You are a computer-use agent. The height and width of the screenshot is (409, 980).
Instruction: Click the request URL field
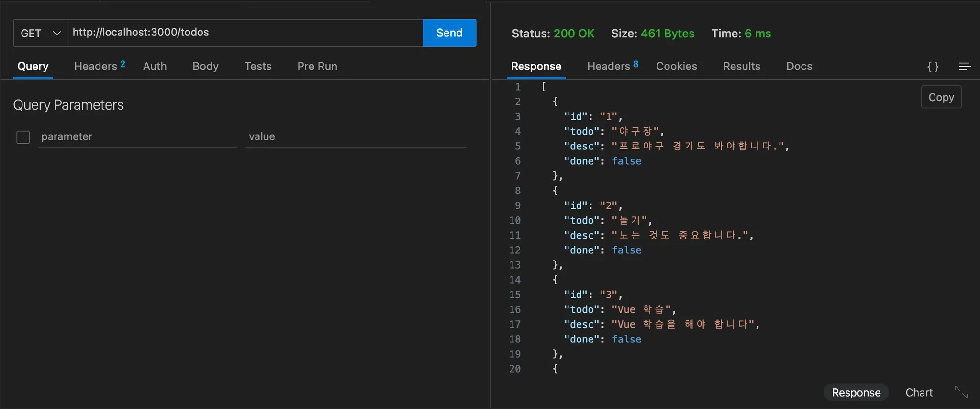pos(245,33)
